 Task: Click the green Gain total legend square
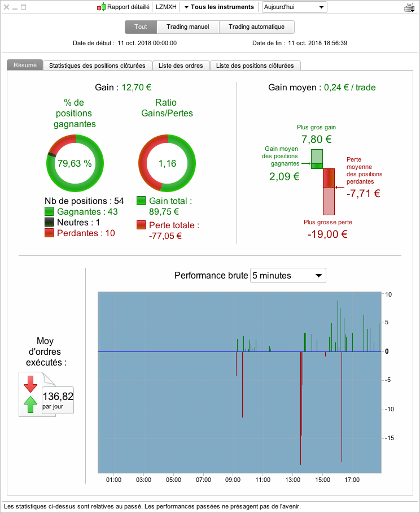coord(141,201)
